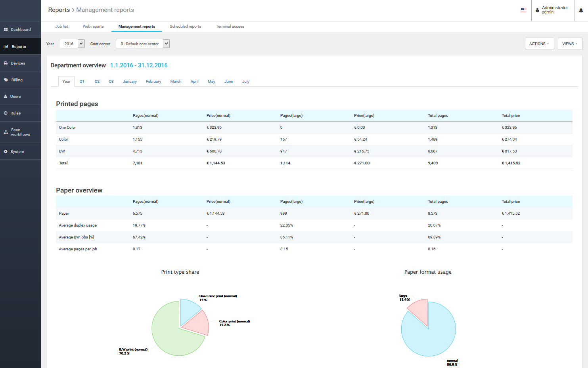Click the Scan workflows icon
Image resolution: width=588 pixels, height=368 pixels.
coord(6,132)
